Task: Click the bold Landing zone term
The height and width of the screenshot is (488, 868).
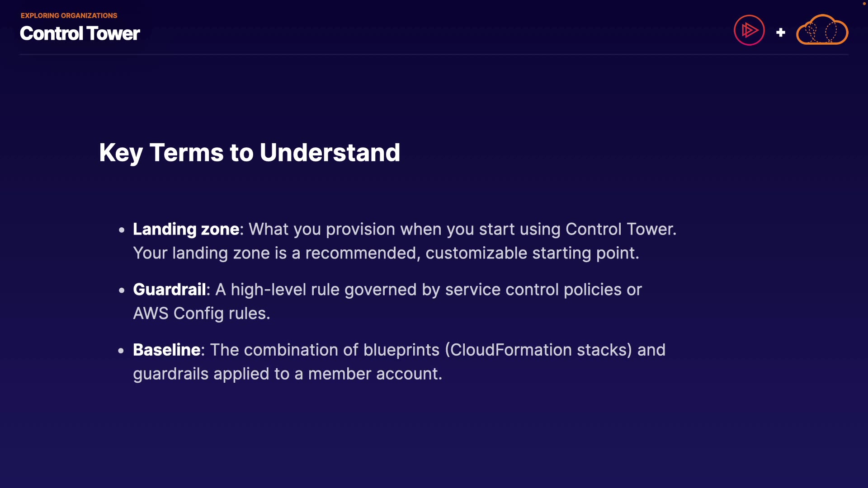Action: click(186, 229)
